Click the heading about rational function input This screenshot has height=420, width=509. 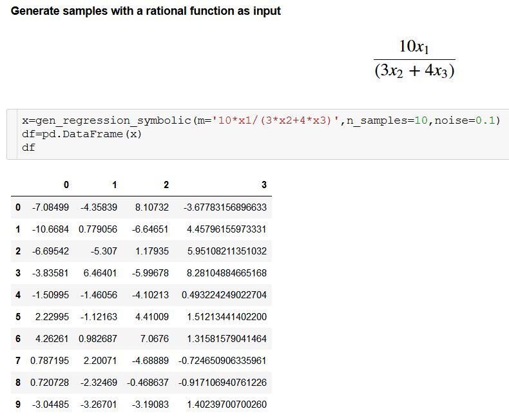(x=146, y=12)
